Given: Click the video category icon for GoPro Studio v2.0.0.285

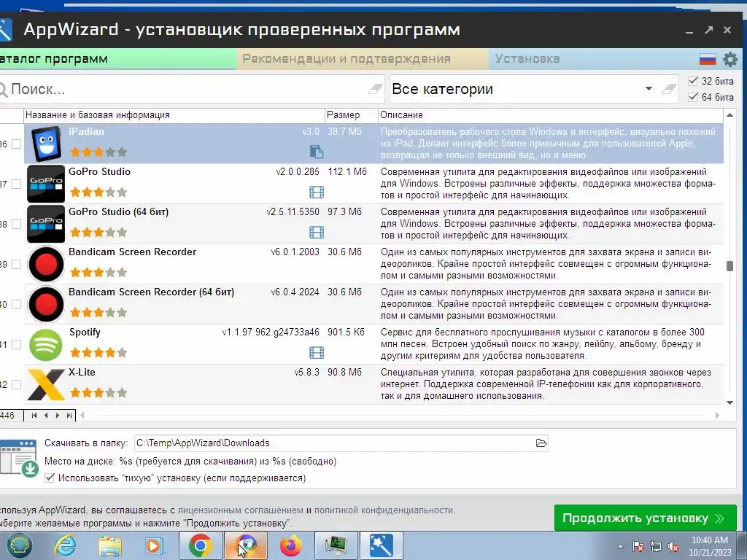Looking at the screenshot, I should (317, 192).
